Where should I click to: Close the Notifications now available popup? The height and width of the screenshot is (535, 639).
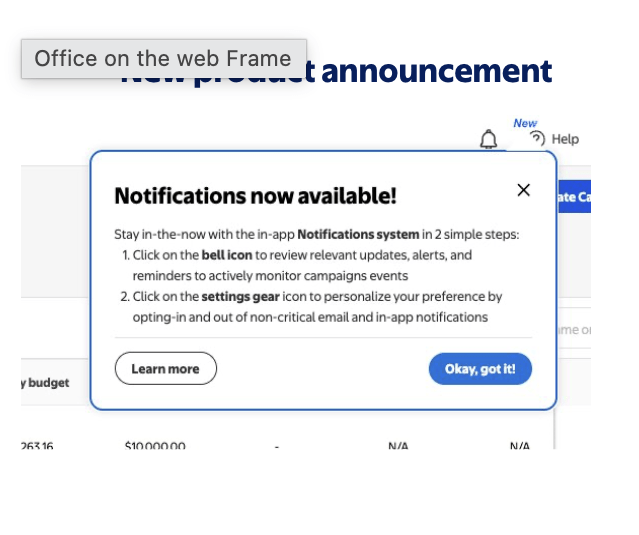coord(524,190)
